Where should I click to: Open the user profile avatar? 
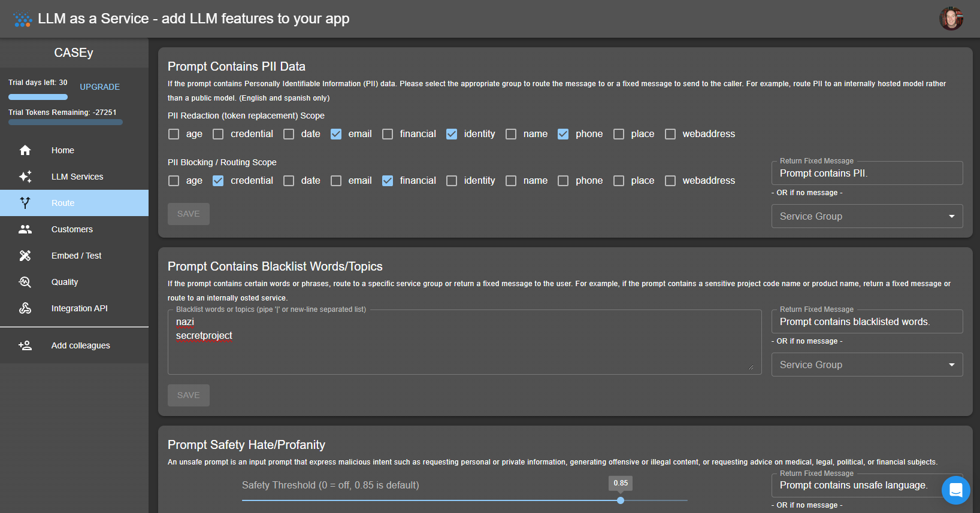coord(951,19)
